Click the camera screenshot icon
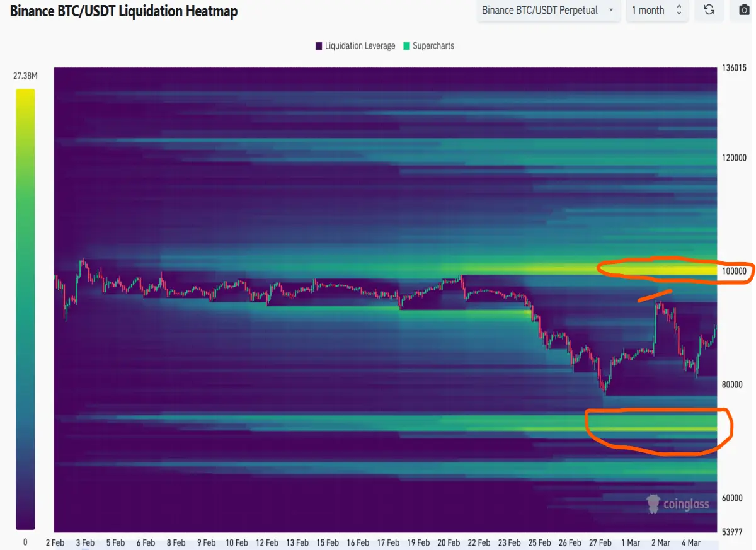756x550 pixels. tap(743, 10)
